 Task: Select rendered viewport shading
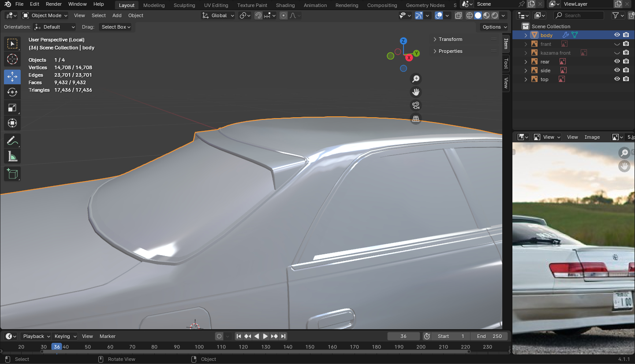coord(495,15)
